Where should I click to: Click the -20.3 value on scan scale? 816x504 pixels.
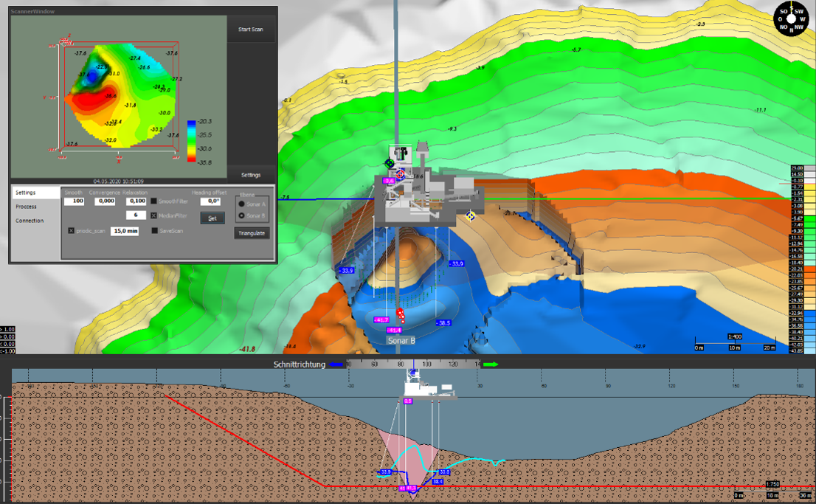pos(204,121)
